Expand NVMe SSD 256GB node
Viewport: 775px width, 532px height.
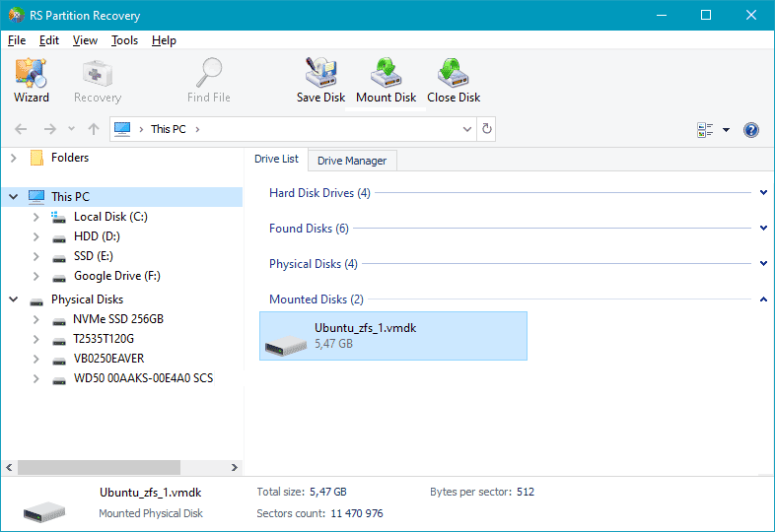35,319
